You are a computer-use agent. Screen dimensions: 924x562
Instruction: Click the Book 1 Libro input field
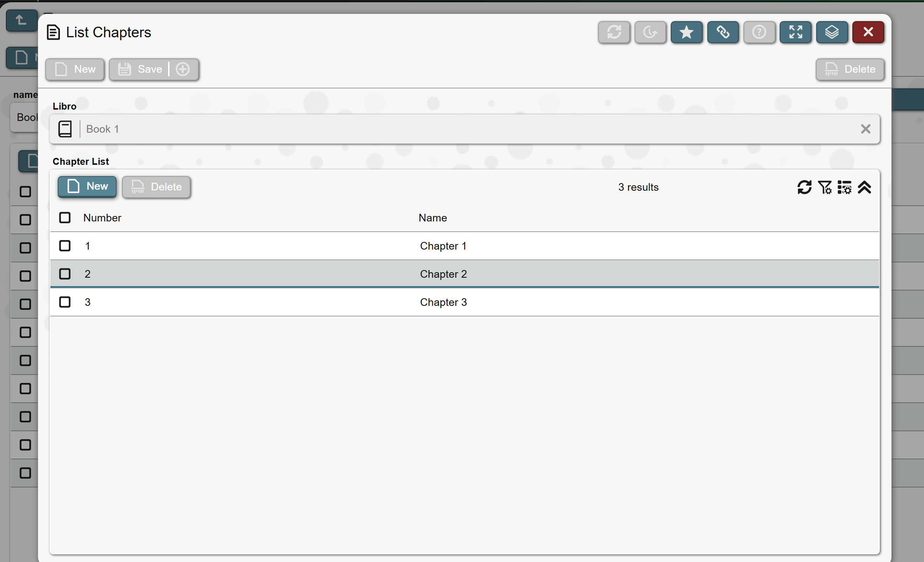coord(450,129)
